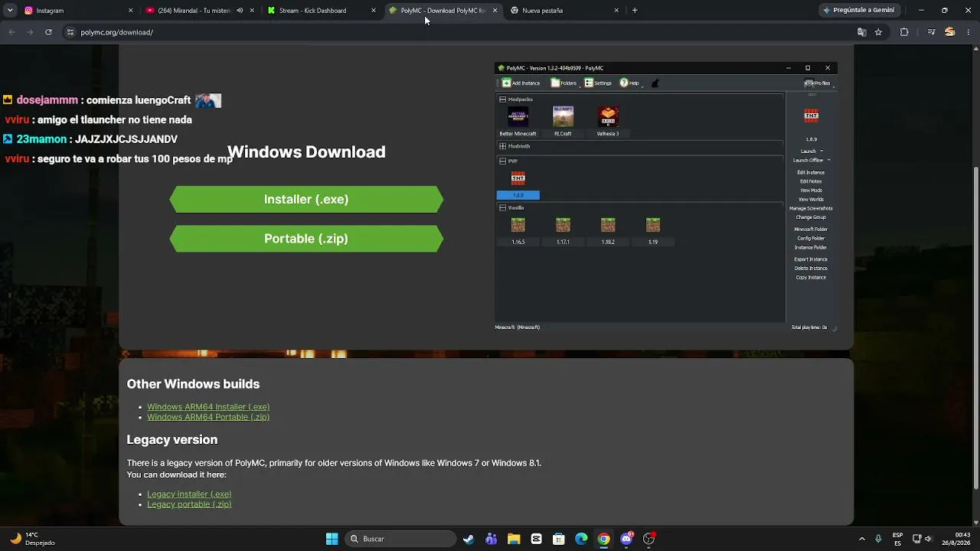Viewport: 980px width, 551px height.
Task: View site information next to polymc.org URL
Action: (x=70, y=32)
